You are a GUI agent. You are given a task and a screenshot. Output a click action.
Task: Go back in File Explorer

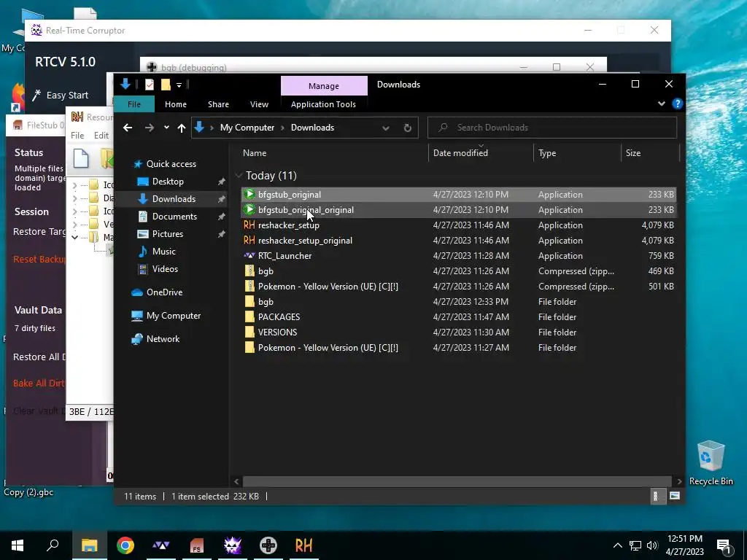coord(128,128)
